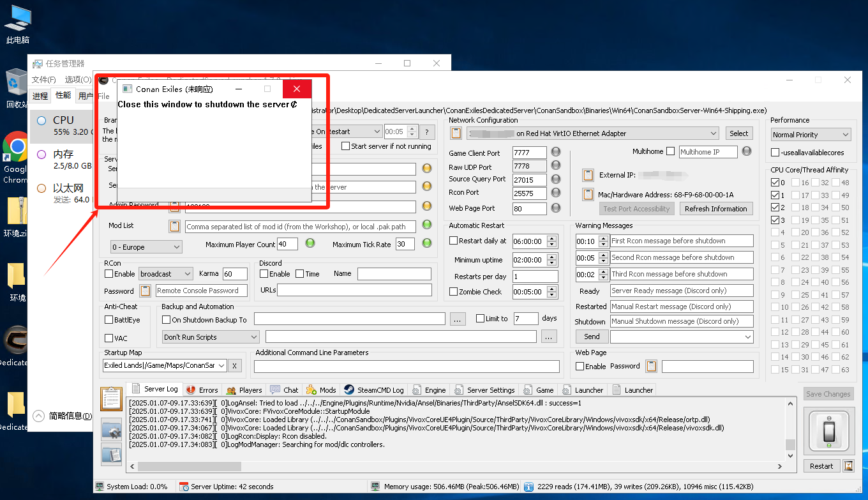Click Game Client Port status indicator
Screen dimensions: 868x500
[x=556, y=152]
